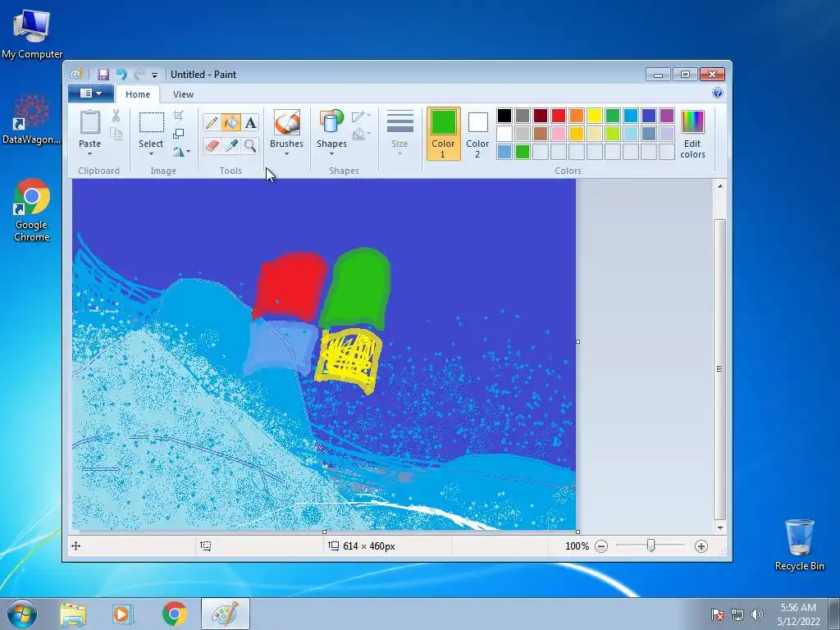Screen dimensions: 840x630
Task: Choose the purple color swatch
Action: [667, 115]
